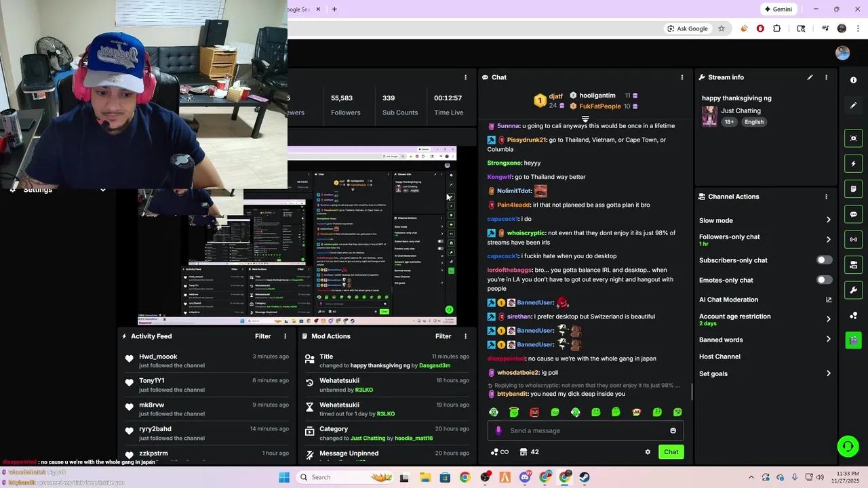Open Tony1Y1 follower entry
The width and height of the screenshot is (868, 488).
[151, 381]
